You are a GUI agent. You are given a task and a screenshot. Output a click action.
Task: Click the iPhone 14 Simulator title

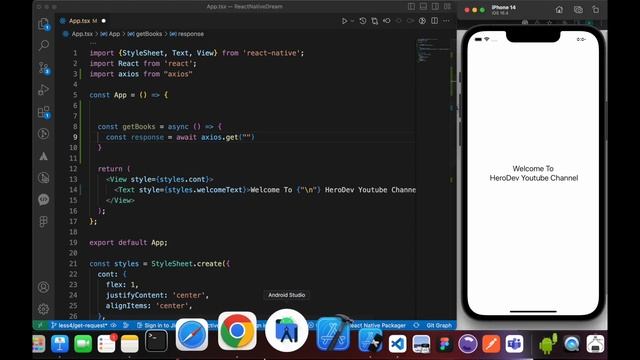coord(504,7)
